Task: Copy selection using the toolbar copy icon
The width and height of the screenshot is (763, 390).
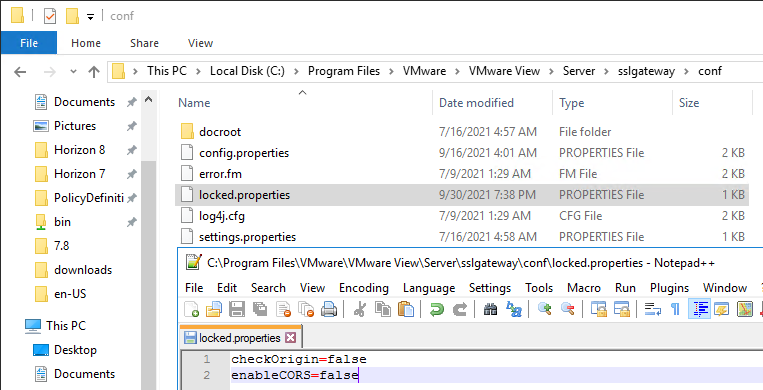Action: 383,309
